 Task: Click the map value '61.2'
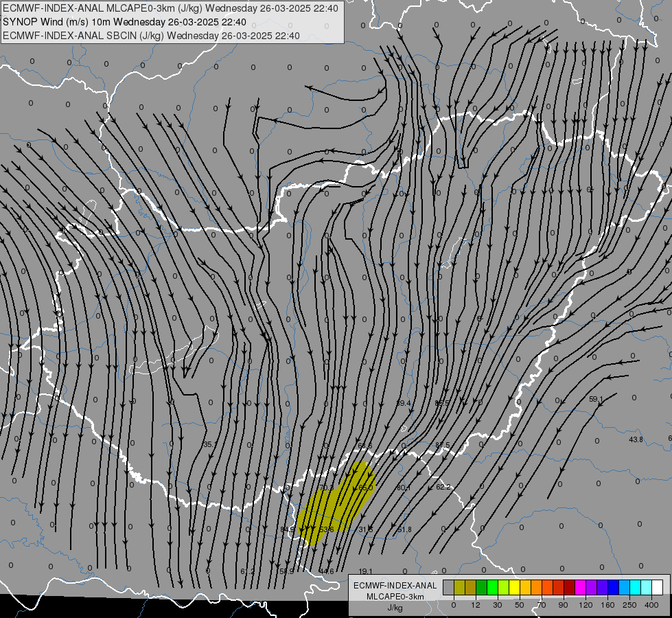pos(248,571)
